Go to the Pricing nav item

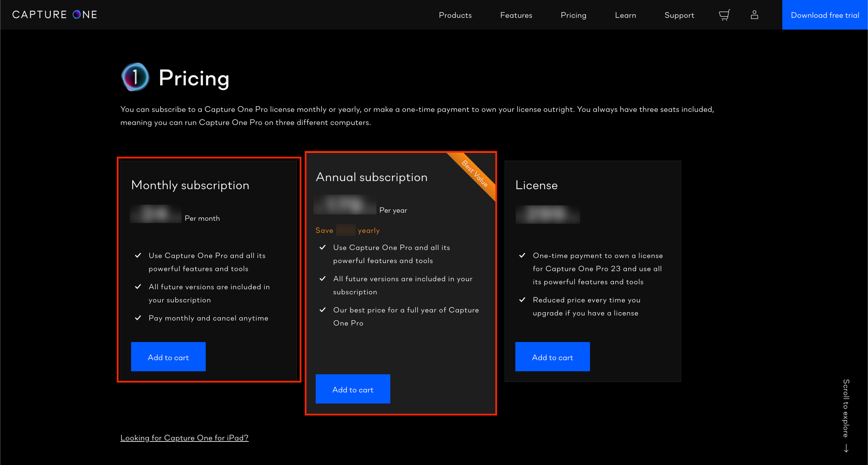(x=574, y=15)
